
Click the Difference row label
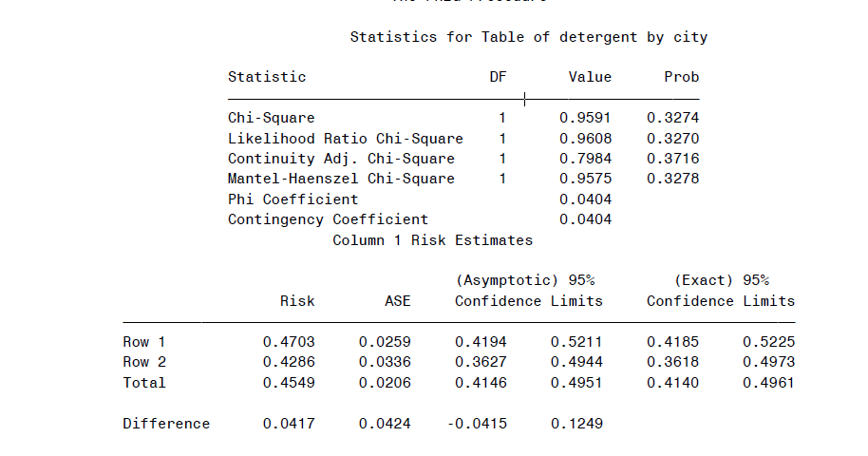coord(166,424)
